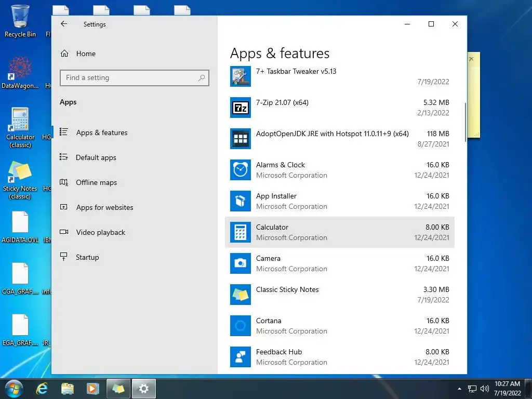Select App Installer entry name
Image resolution: width=532 pixels, height=399 pixels.
click(276, 196)
